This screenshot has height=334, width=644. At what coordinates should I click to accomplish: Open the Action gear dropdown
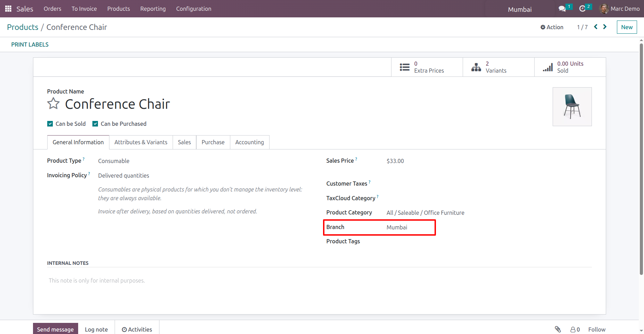coord(552,27)
